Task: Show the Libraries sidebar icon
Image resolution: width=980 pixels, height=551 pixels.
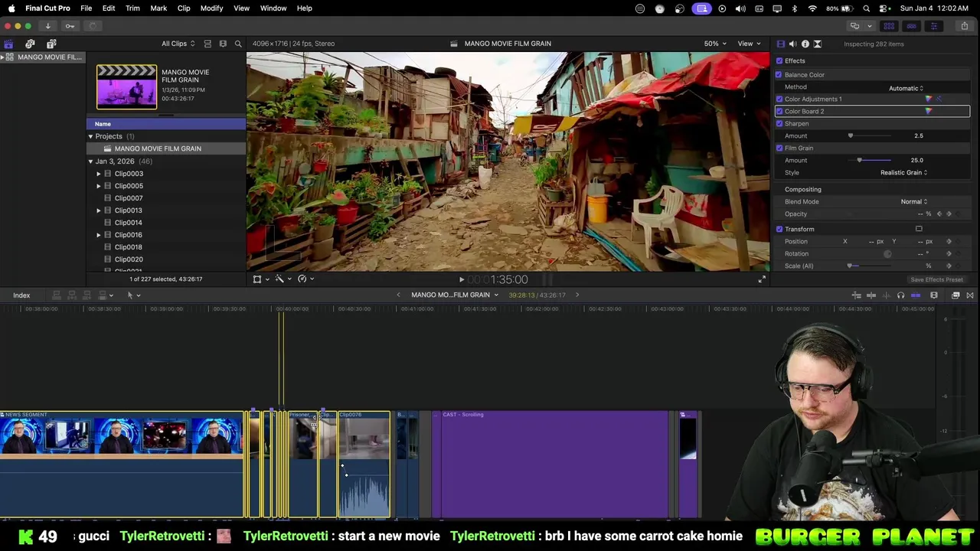Action: click(x=8, y=44)
